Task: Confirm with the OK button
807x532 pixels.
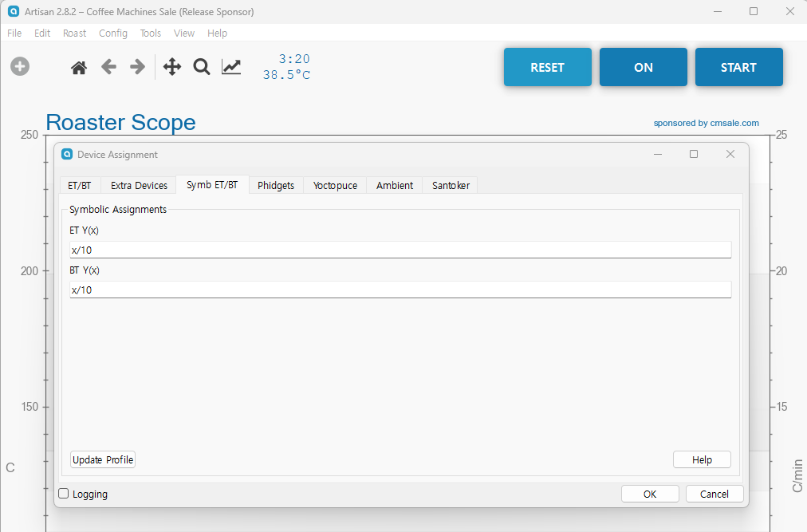Action: pyautogui.click(x=650, y=494)
